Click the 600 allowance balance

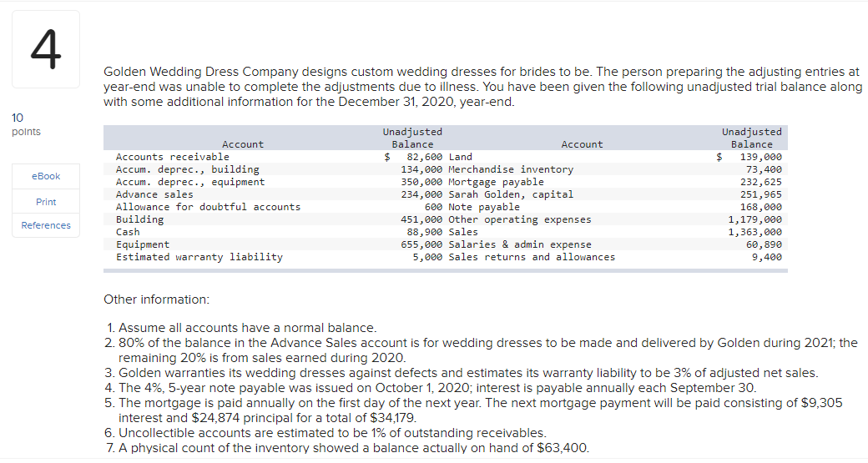point(433,207)
